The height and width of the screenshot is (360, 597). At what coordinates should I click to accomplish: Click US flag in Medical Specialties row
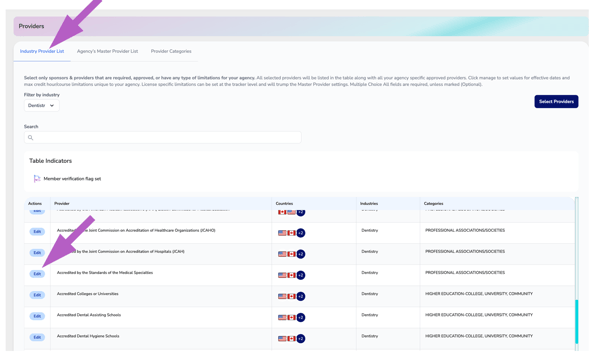(282, 275)
